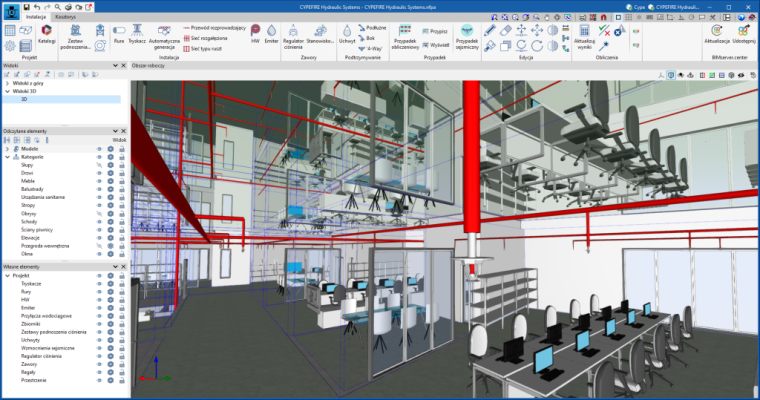This screenshot has width=760, height=400.
Task: Open Przypadek obliczeniowy tool
Action: (x=405, y=35)
